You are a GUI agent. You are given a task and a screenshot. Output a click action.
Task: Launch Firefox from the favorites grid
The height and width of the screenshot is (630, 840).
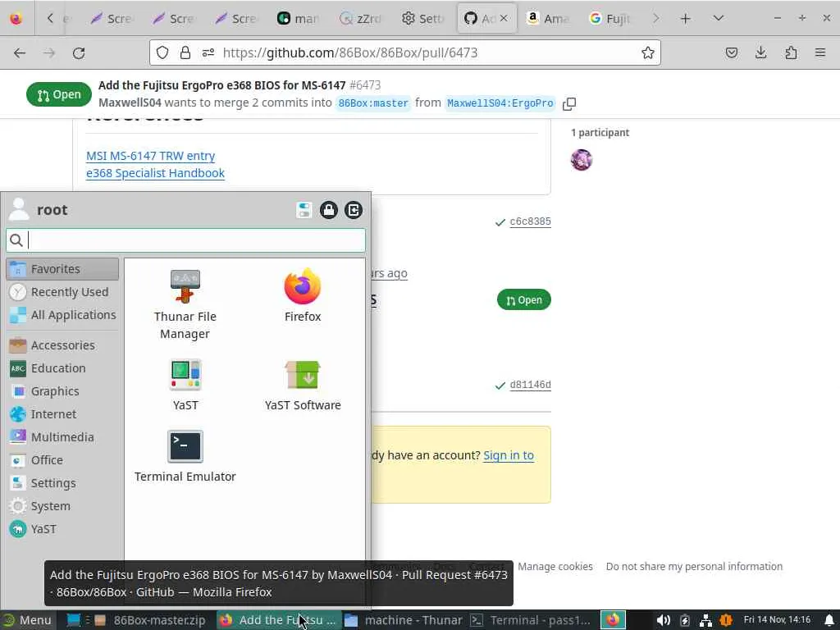coord(302,295)
